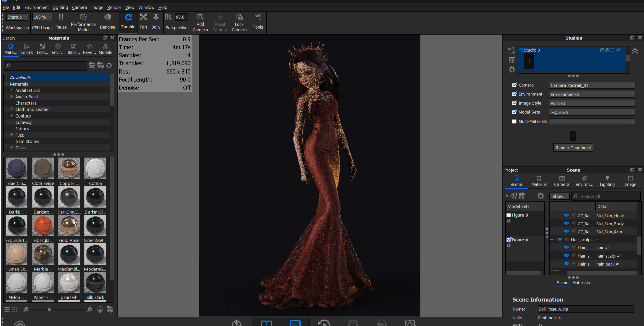Open Camera Portrait_01 dropdown
Image resolution: width=644 pixels, height=326 pixels.
tap(592, 85)
